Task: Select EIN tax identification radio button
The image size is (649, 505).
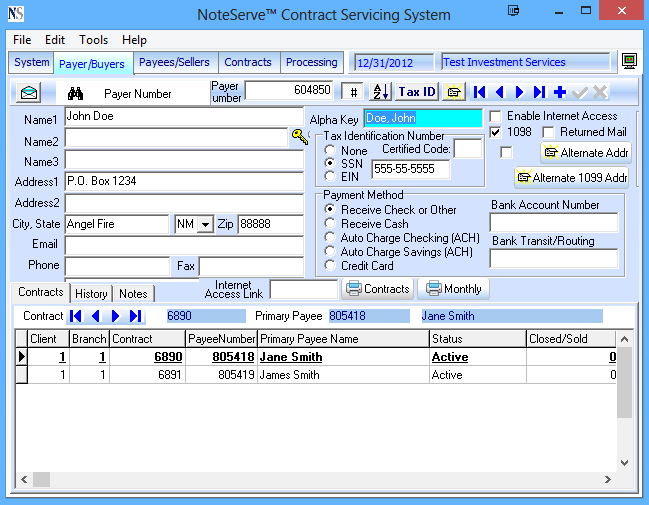Action: (x=330, y=176)
